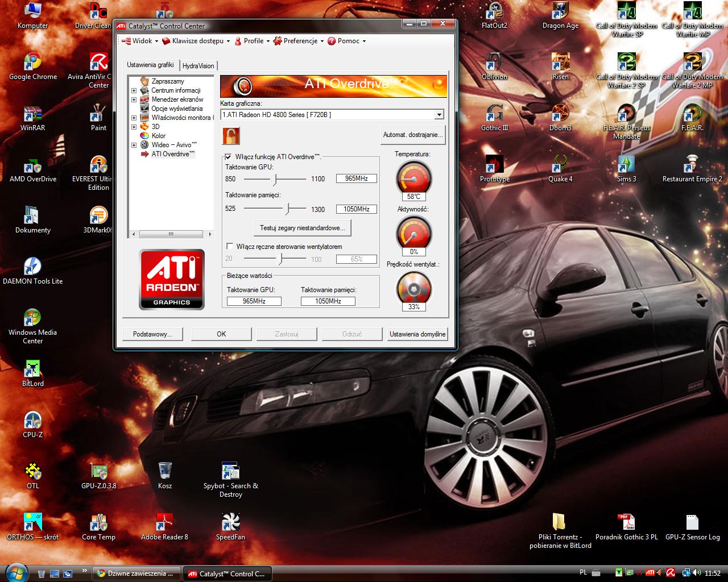The height and width of the screenshot is (582, 728).
Task: Select Zapraszamy in the tree
Action: (x=168, y=81)
